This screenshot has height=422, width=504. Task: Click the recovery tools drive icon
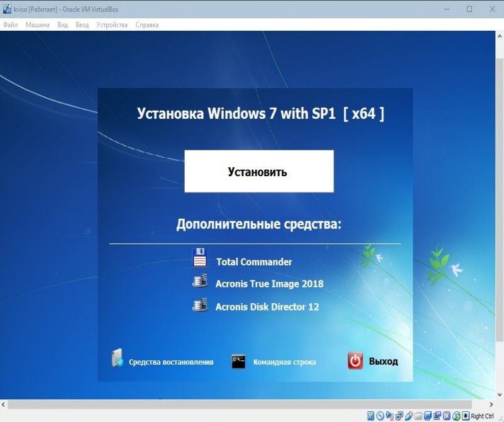click(118, 358)
